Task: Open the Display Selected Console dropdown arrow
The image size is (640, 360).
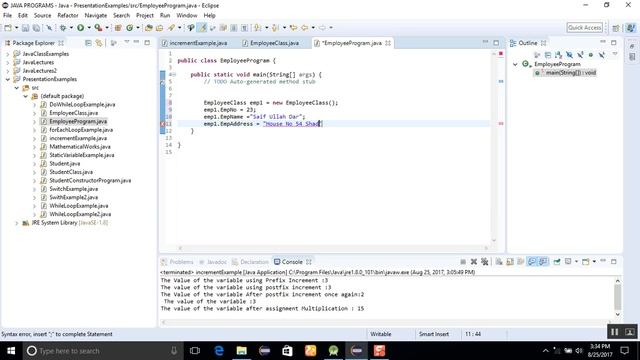Action: coord(576,262)
